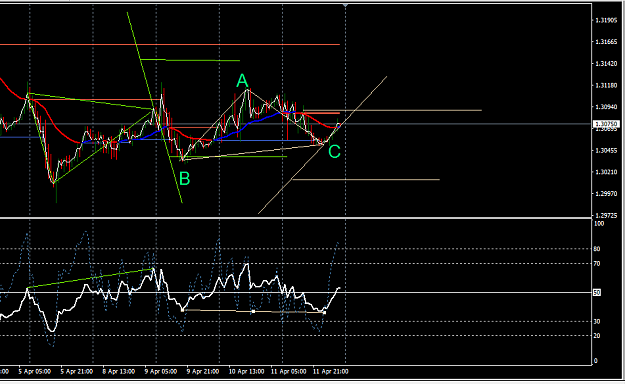
Task: Click price scale value 1.31665
Action: [x=606, y=42]
